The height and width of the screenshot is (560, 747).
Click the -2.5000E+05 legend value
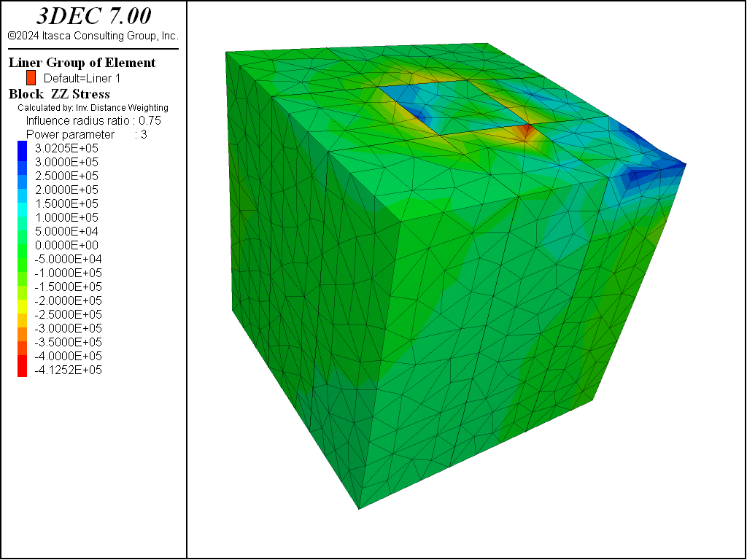pos(68,314)
